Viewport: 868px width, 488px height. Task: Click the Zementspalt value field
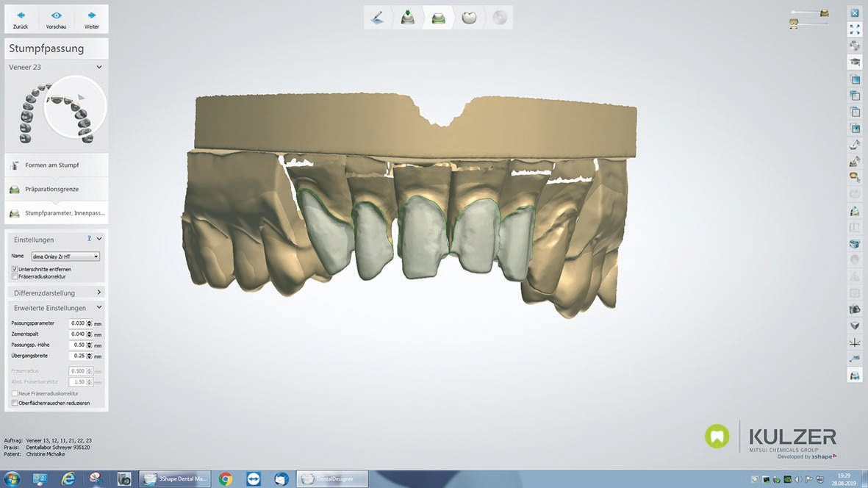(x=77, y=334)
